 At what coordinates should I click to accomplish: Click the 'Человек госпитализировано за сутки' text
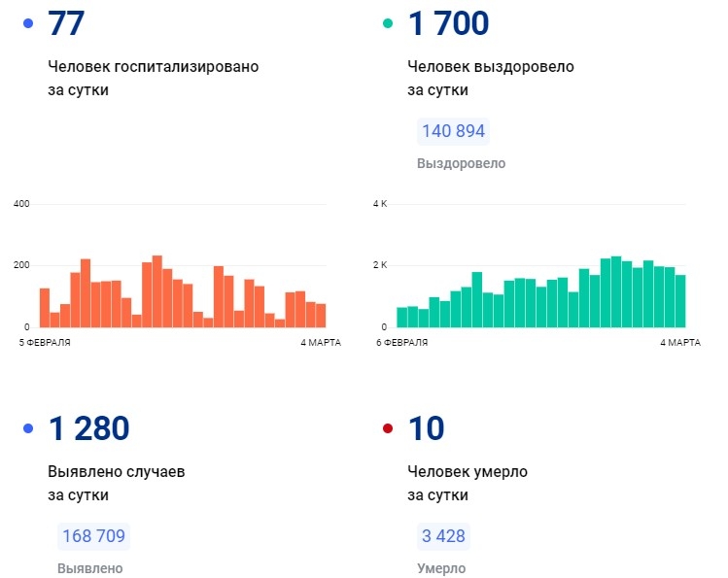153,78
